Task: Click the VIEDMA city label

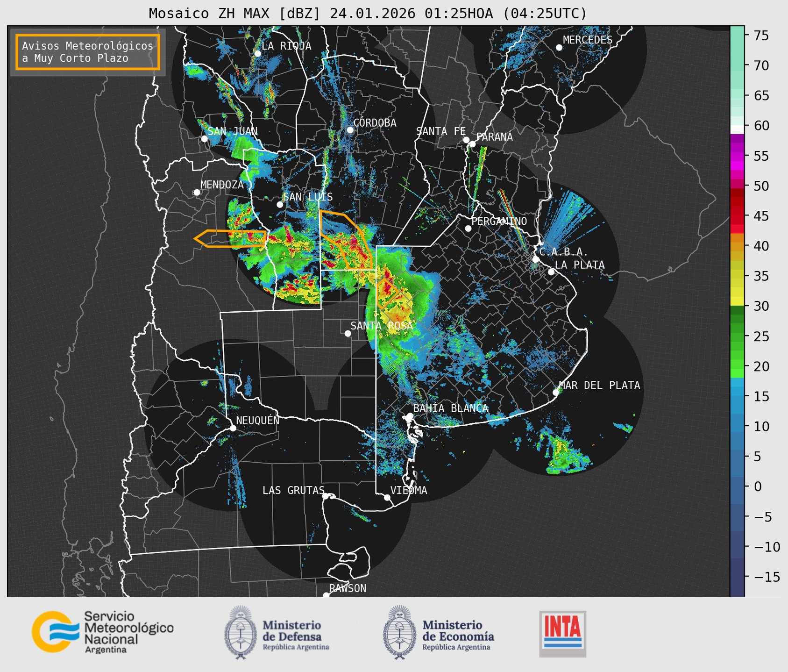Action: (x=409, y=490)
